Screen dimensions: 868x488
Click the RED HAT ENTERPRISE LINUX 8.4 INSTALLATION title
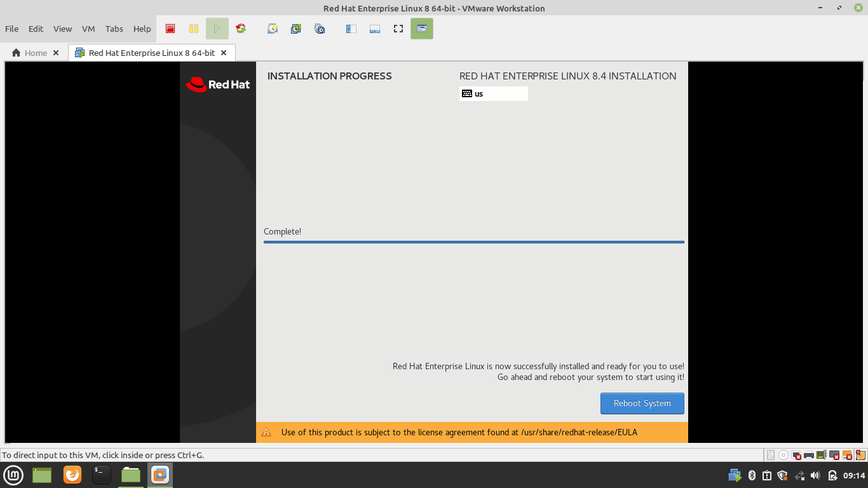click(568, 76)
